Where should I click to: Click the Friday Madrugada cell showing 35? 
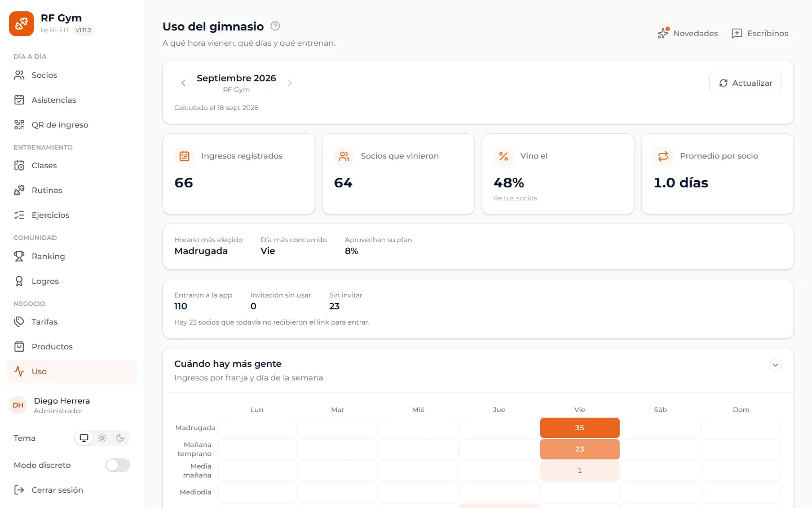point(580,428)
